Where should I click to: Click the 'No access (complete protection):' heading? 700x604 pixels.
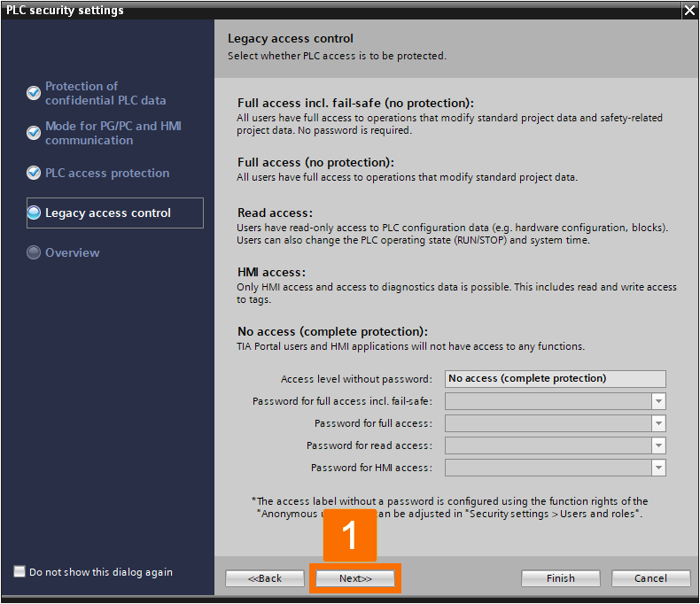tap(332, 331)
